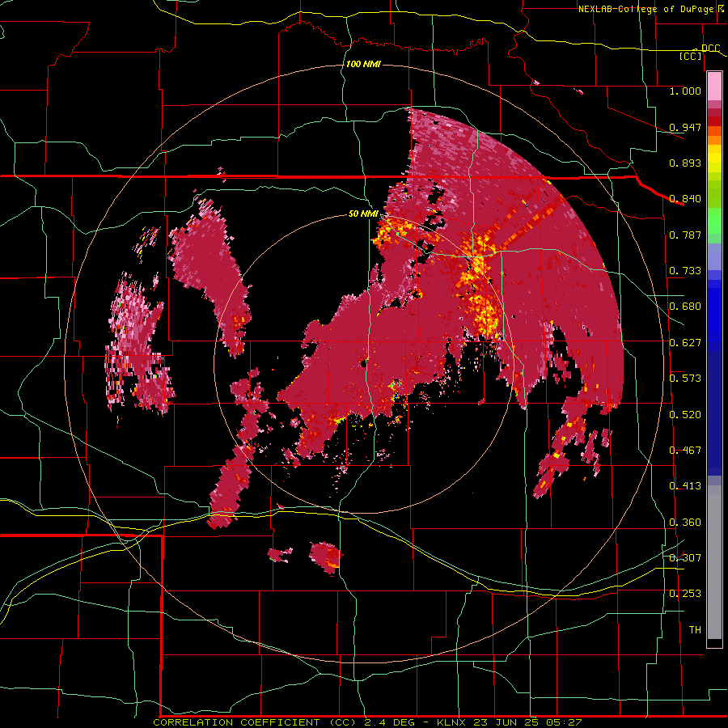Click the 100 NMI range ring label
Screen dimensions: 728x728
coord(363,64)
